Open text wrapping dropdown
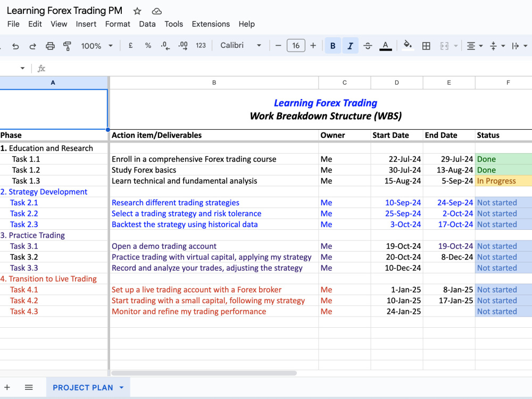This screenshot has width=532, height=399. tap(519, 46)
